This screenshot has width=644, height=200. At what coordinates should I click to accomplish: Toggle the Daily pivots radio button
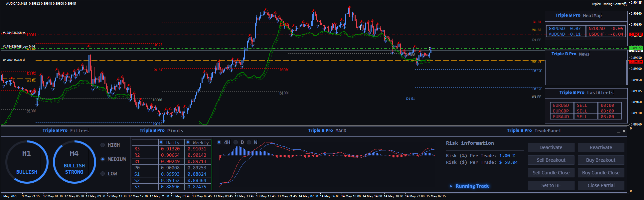click(161, 142)
